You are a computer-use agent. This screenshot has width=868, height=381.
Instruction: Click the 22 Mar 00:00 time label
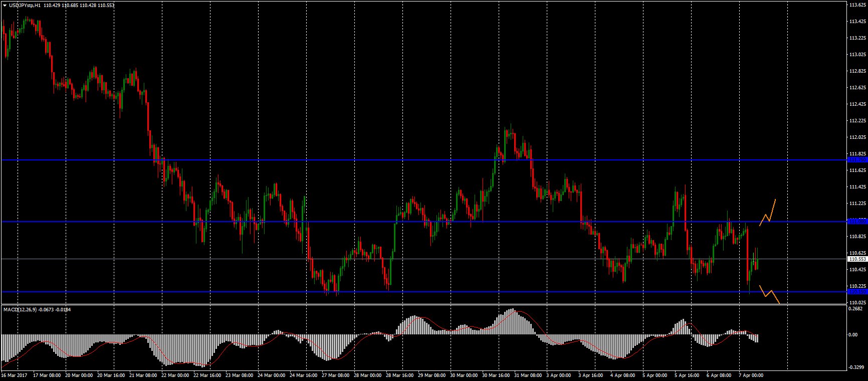tap(175, 375)
